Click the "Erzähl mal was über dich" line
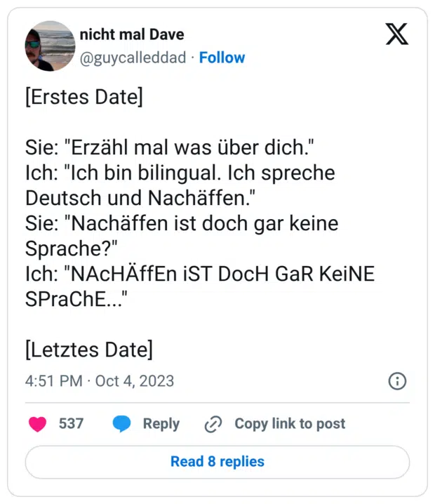 pos(168,148)
